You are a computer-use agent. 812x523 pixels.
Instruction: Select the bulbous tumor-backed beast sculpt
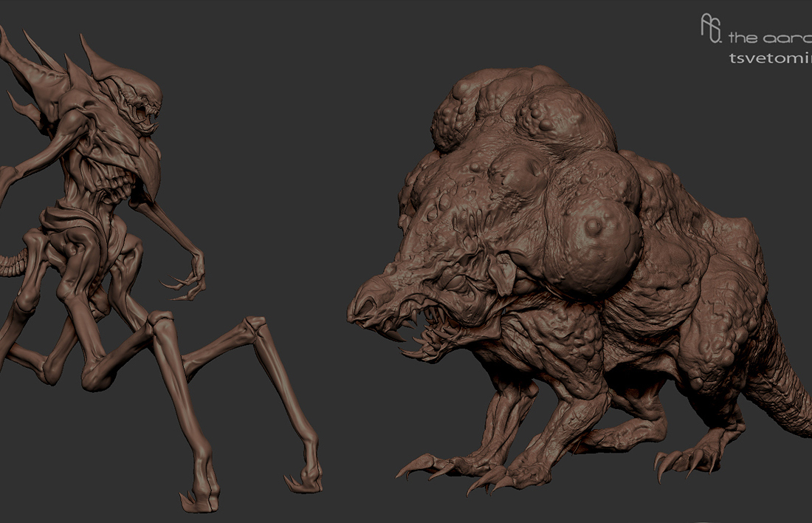pos(580,282)
